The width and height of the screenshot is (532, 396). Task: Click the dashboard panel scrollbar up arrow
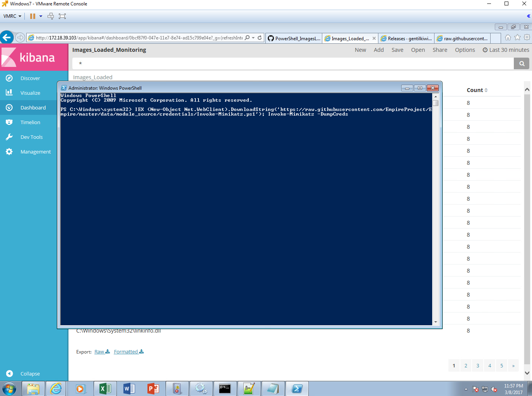(527, 90)
